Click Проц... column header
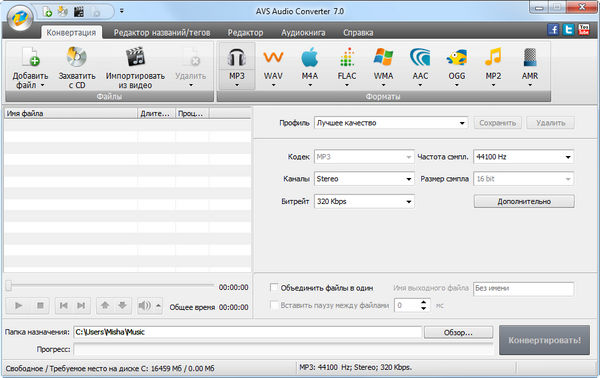This screenshot has height=378, width=600. coord(192,113)
